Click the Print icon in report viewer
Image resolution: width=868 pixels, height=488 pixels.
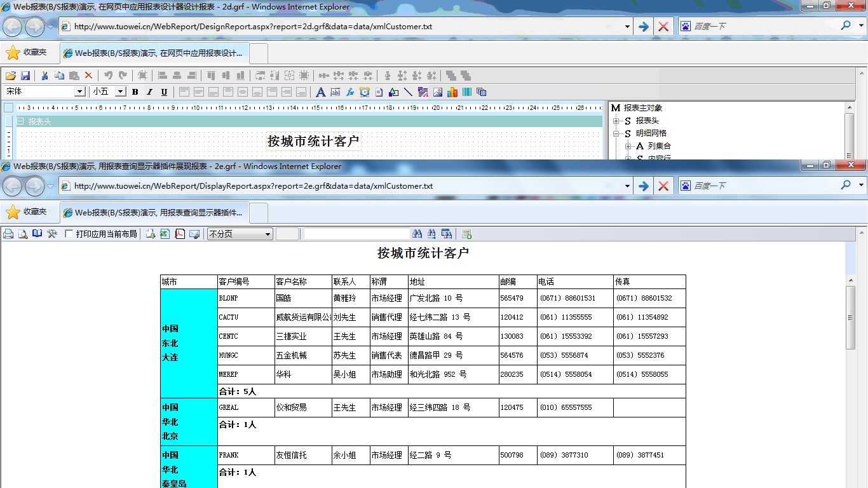pos(8,234)
